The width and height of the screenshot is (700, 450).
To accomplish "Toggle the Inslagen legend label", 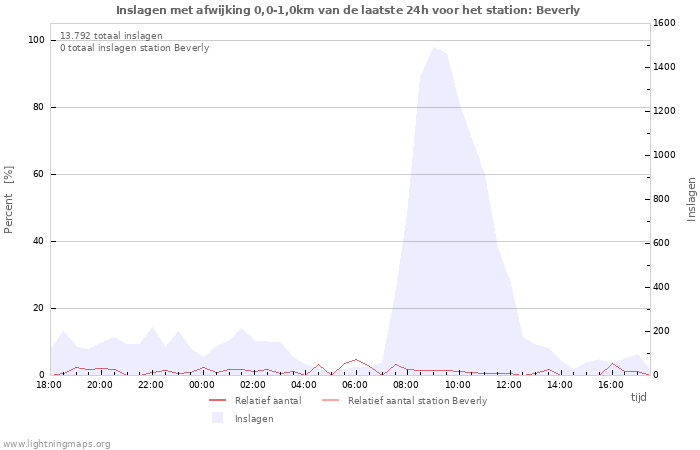I will coord(254,418).
